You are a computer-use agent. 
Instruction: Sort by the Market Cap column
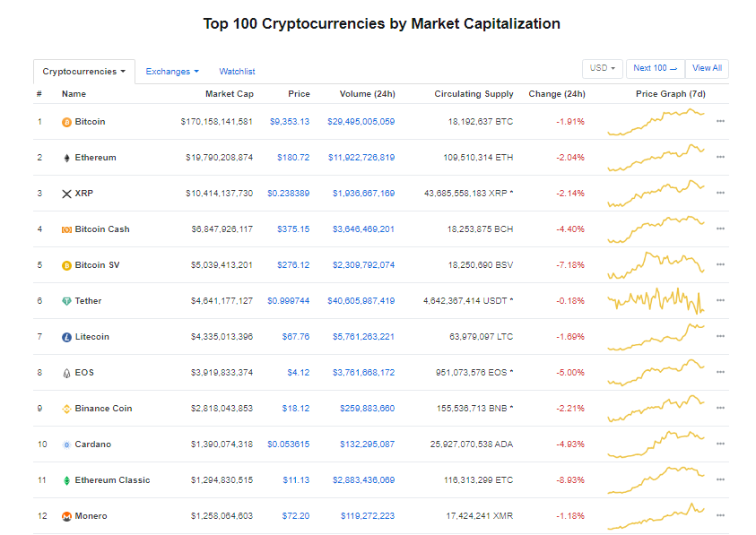click(x=229, y=94)
